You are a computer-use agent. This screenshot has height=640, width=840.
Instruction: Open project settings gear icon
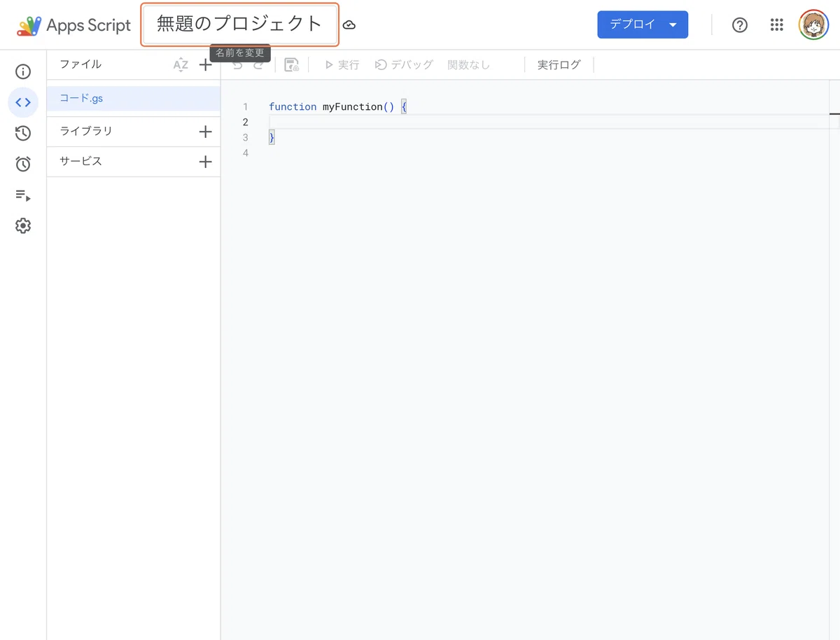click(23, 225)
